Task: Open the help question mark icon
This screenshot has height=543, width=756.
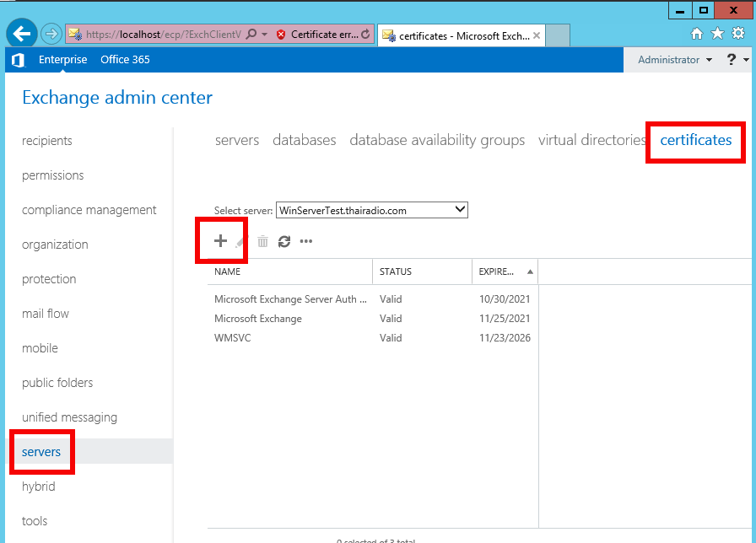Action: click(732, 60)
